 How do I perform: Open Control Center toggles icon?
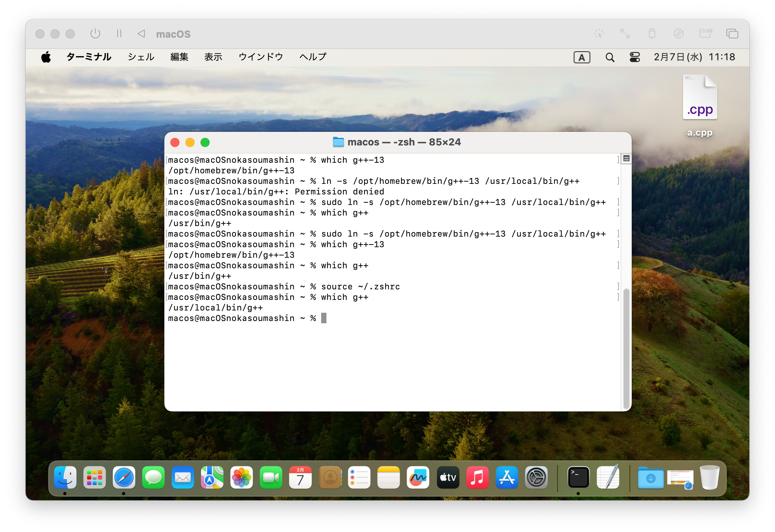(635, 57)
